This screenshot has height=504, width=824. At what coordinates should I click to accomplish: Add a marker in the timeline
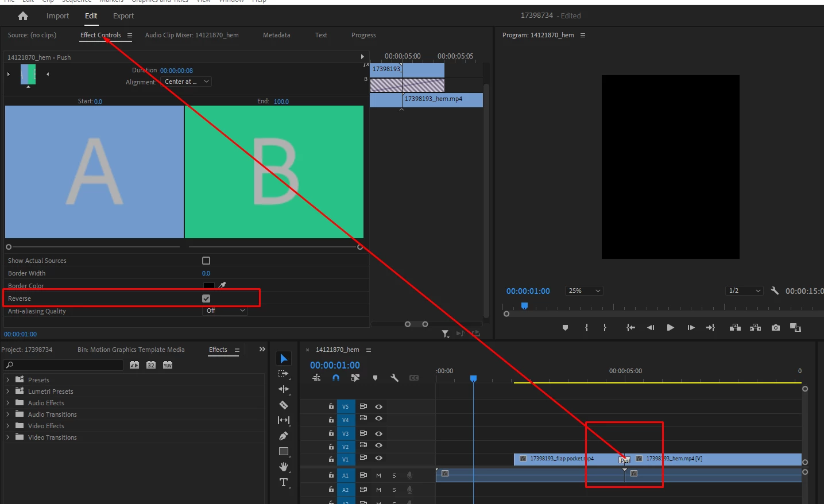(375, 378)
